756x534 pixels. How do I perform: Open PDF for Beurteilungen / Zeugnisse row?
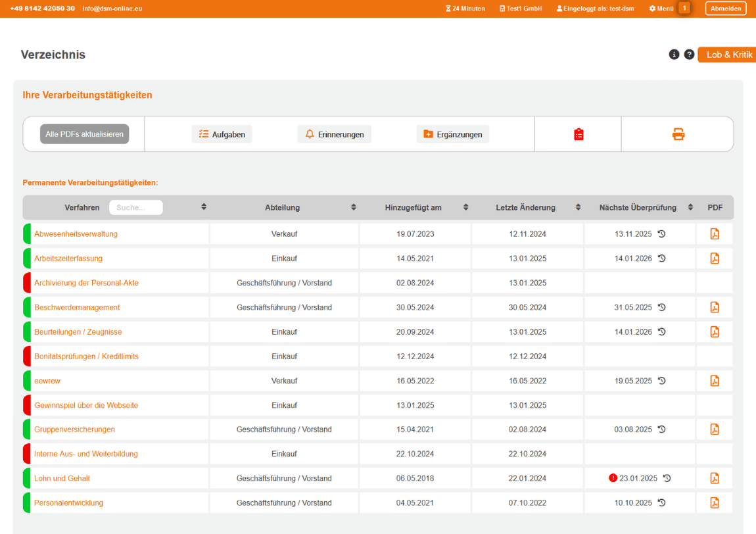click(715, 332)
